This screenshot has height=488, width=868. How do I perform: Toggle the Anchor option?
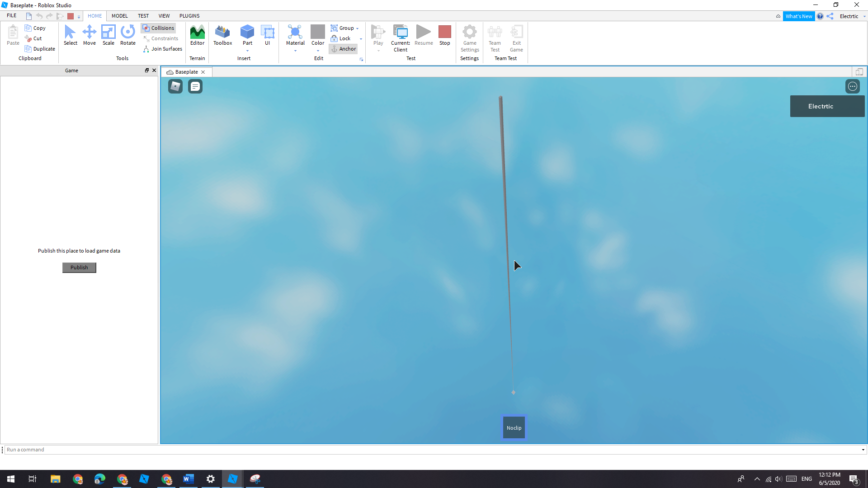343,49
